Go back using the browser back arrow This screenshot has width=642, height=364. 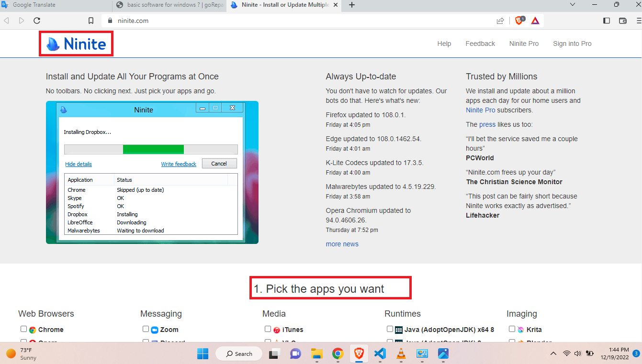point(6,21)
